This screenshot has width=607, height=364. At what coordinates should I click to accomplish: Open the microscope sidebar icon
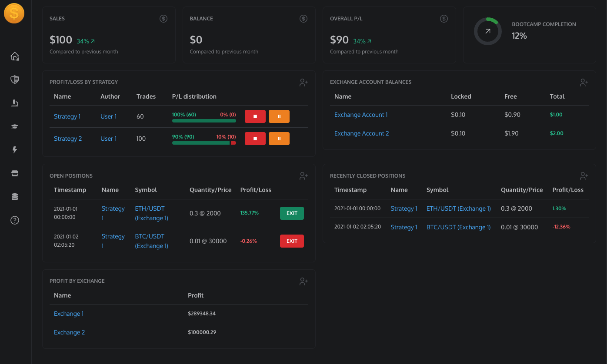click(15, 103)
